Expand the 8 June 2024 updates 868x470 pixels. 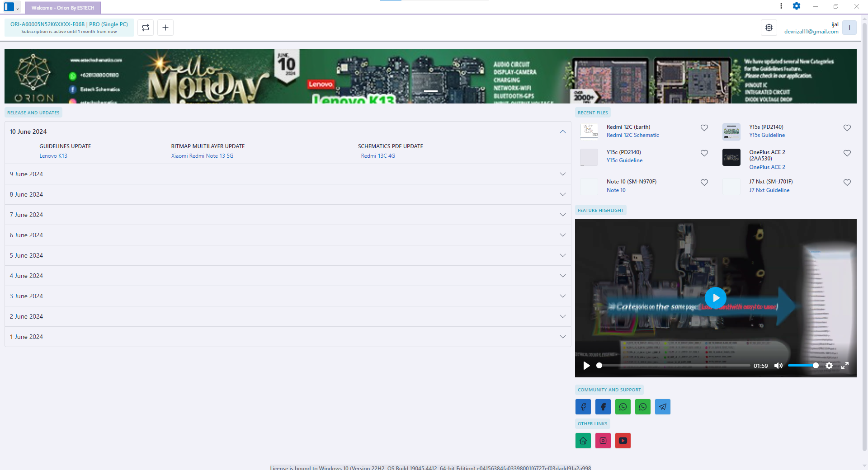click(x=288, y=194)
